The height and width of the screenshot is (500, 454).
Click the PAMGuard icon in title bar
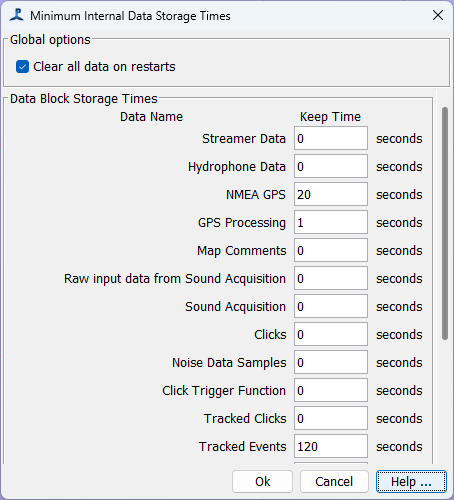pyautogui.click(x=17, y=15)
